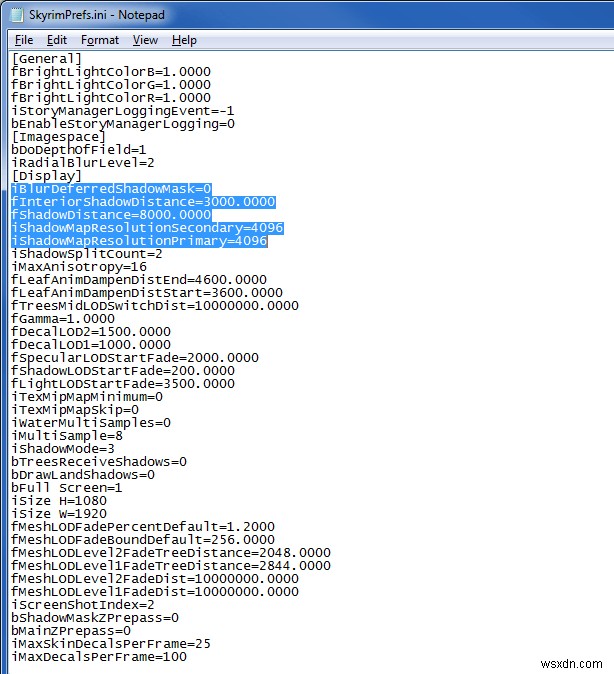Click the [Display] section header
Screen dimensions: 614x674
click(x=46, y=176)
